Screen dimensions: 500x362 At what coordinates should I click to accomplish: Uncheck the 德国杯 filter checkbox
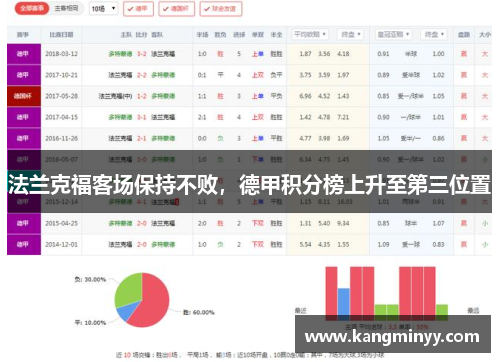point(176,9)
